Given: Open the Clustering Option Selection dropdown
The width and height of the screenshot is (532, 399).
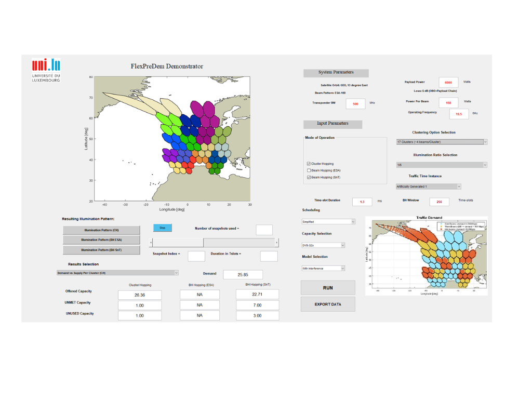Looking at the screenshot, I should pos(442,142).
